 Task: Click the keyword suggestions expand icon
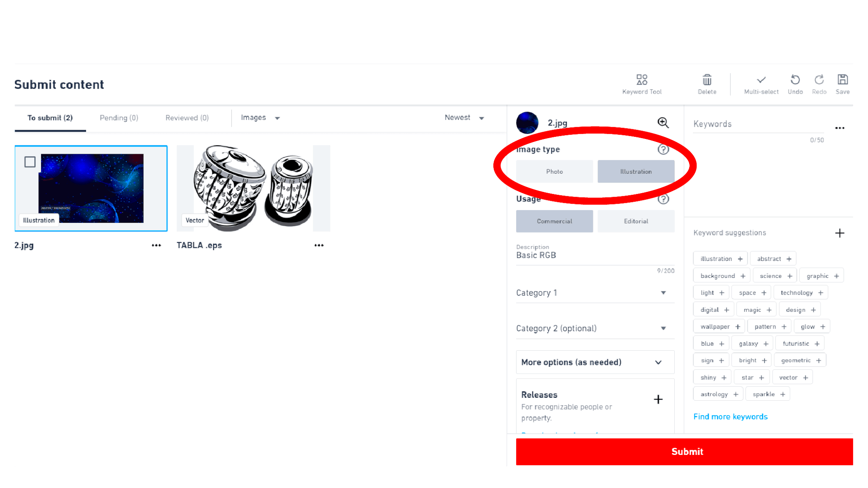click(x=840, y=233)
